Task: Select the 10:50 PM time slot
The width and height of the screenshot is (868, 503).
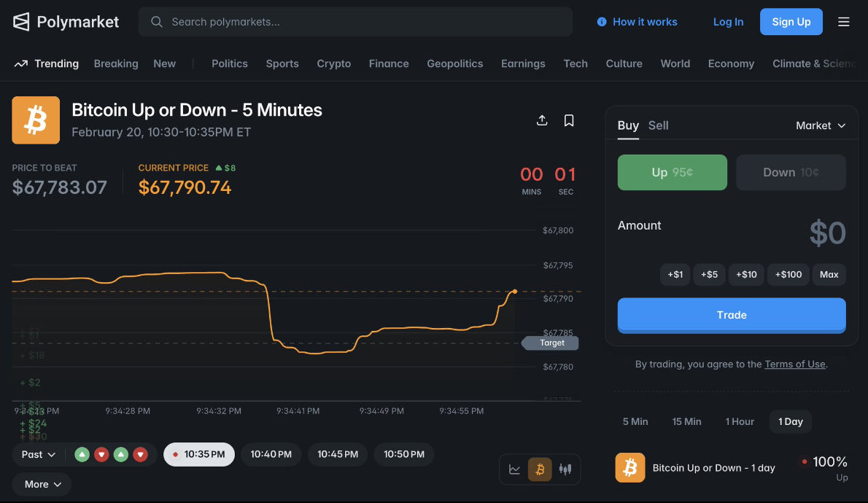Action: (403, 454)
